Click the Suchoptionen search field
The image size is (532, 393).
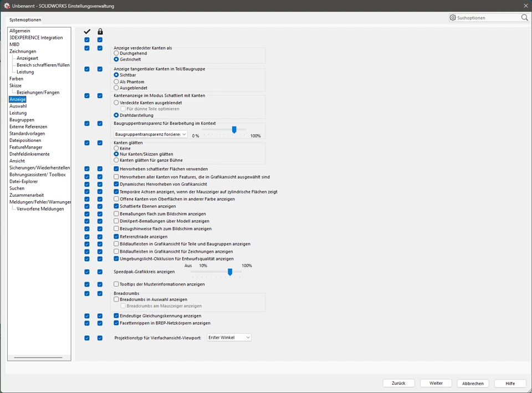(x=488, y=18)
